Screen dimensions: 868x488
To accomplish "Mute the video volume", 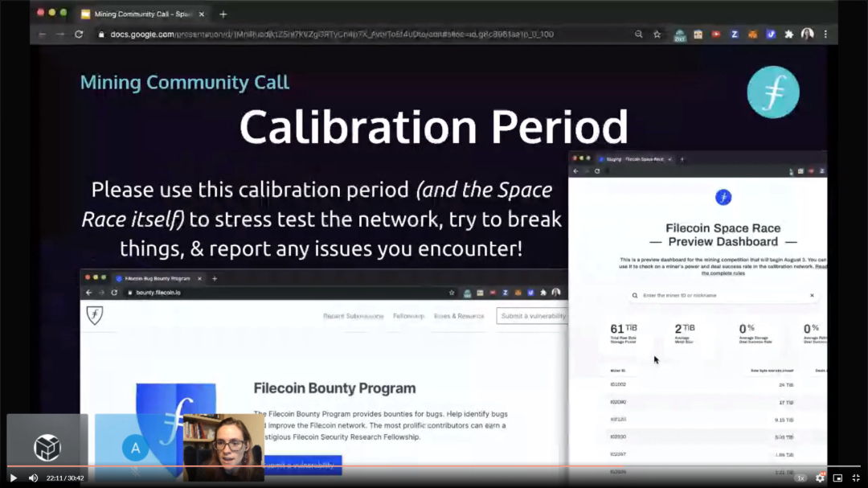I will 33,478.
